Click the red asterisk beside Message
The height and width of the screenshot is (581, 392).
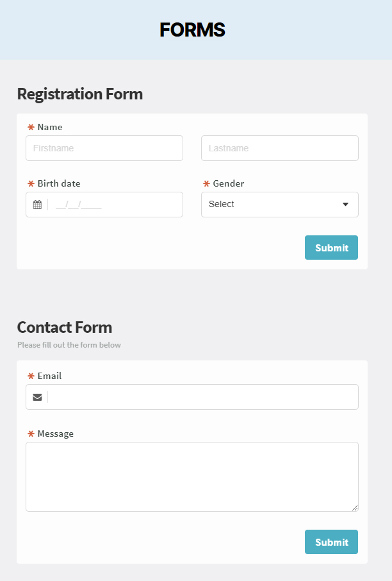pyautogui.click(x=31, y=434)
